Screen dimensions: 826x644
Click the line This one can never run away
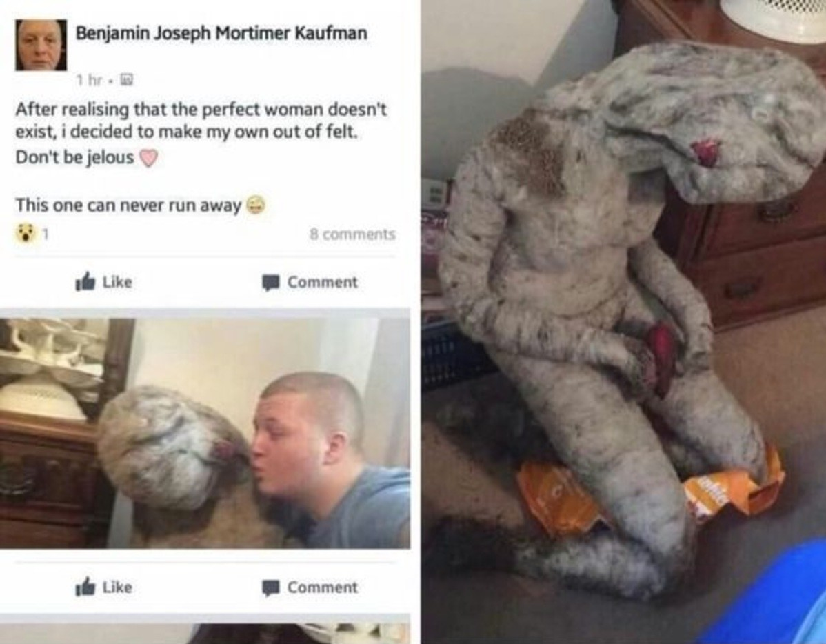(128, 205)
